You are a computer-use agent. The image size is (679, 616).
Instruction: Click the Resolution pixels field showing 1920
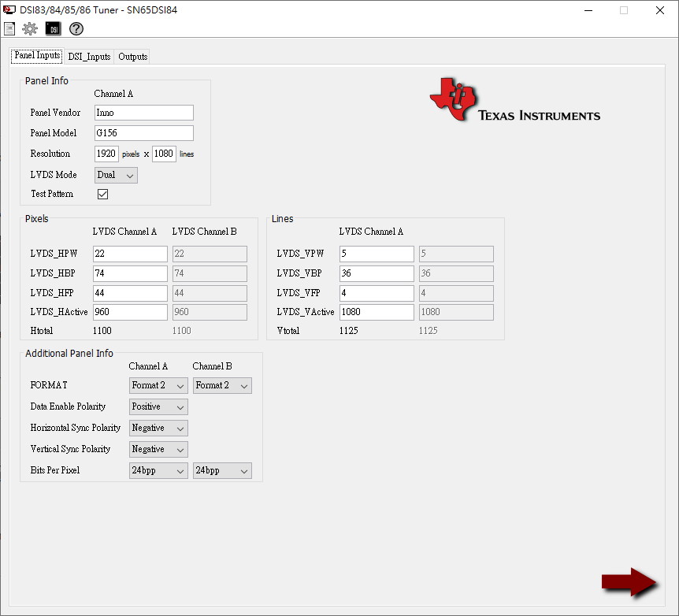106,154
